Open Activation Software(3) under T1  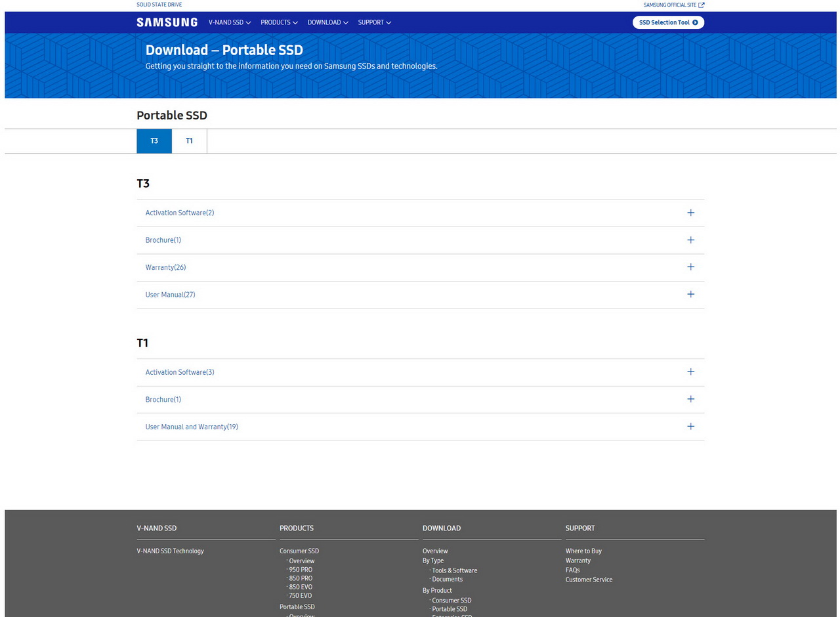point(180,372)
